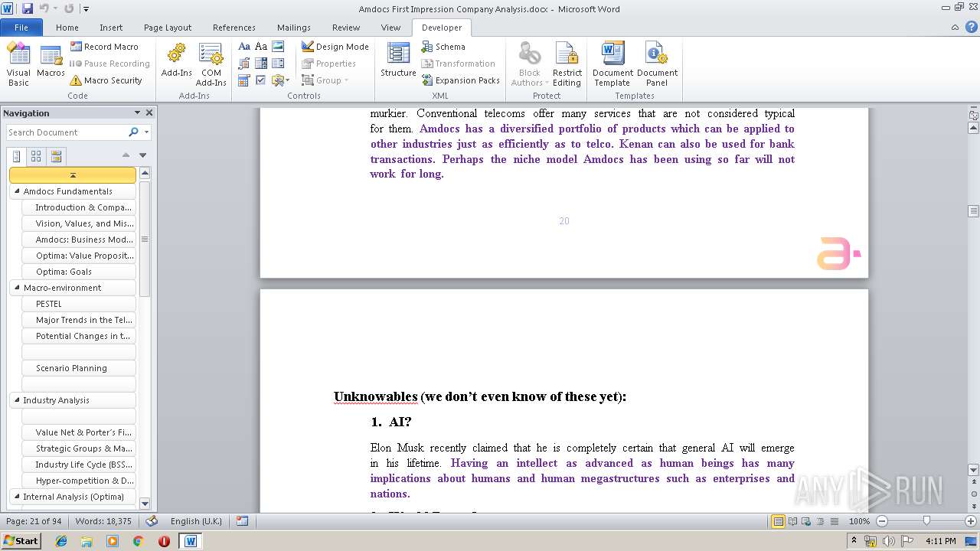The image size is (980, 551).
Task: Click the page count indicator
Action: coord(34,521)
